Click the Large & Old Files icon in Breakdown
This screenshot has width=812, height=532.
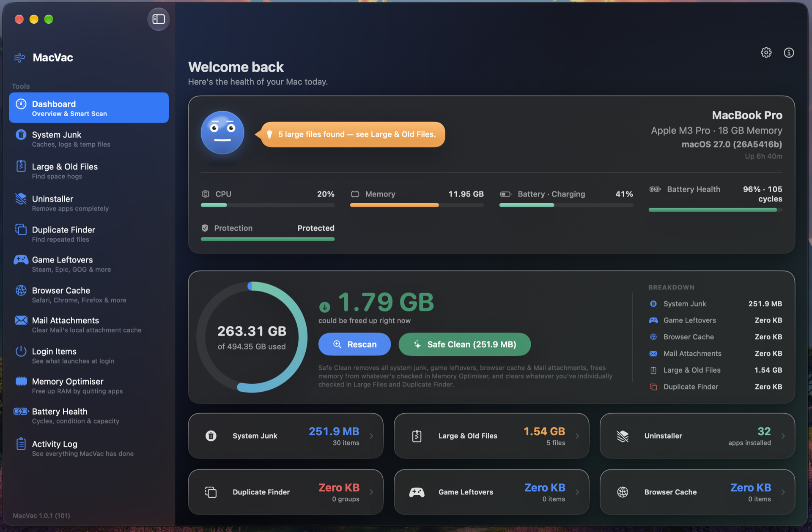coord(653,370)
